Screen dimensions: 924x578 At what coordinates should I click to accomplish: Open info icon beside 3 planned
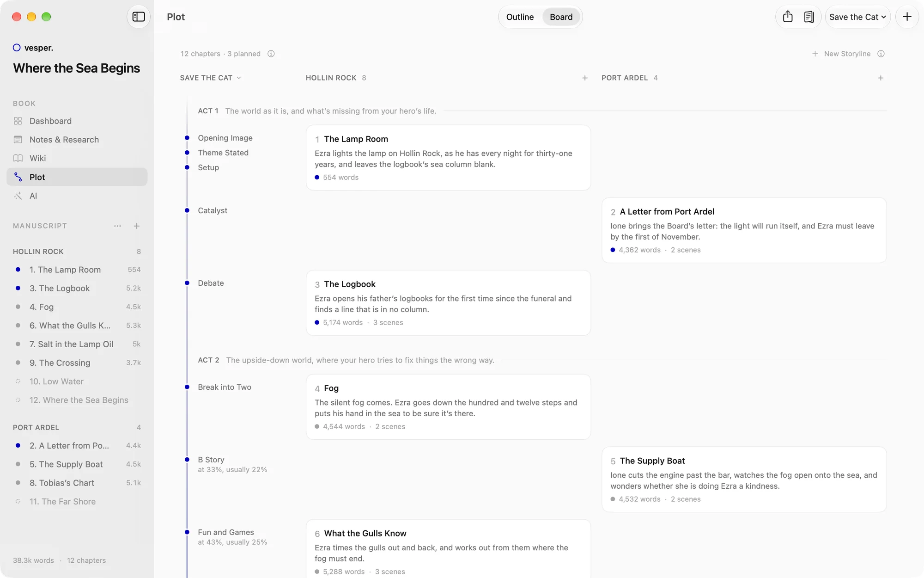(x=271, y=54)
